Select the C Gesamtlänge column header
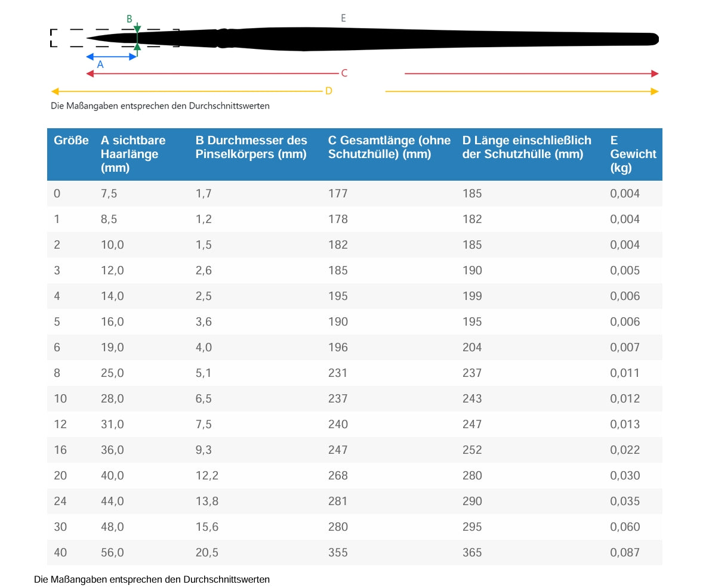This screenshot has width=709, height=588. pyautogui.click(x=389, y=147)
